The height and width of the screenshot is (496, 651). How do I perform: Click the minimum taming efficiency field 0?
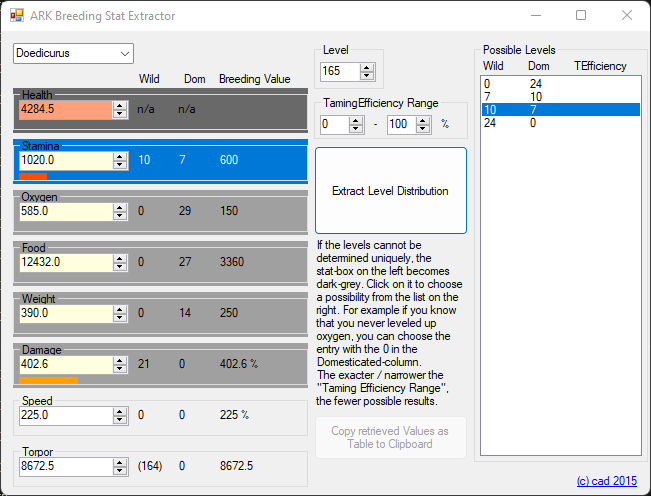(335, 125)
